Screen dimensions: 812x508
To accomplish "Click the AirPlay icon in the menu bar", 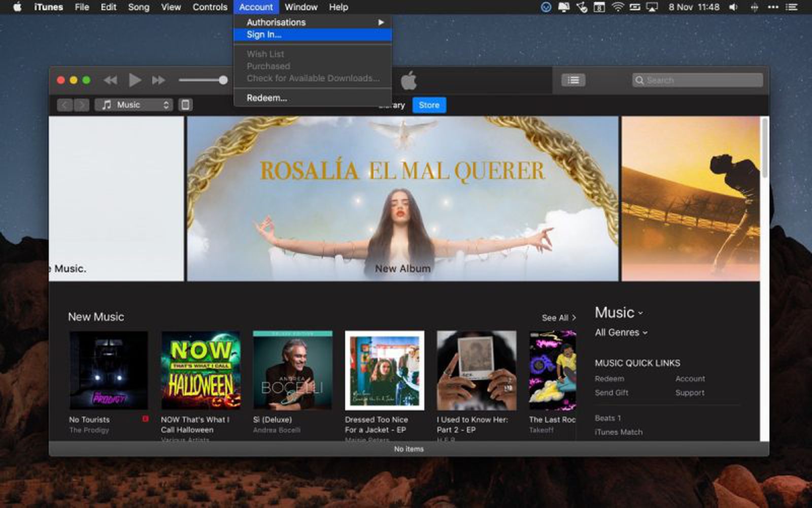I will coord(650,7).
